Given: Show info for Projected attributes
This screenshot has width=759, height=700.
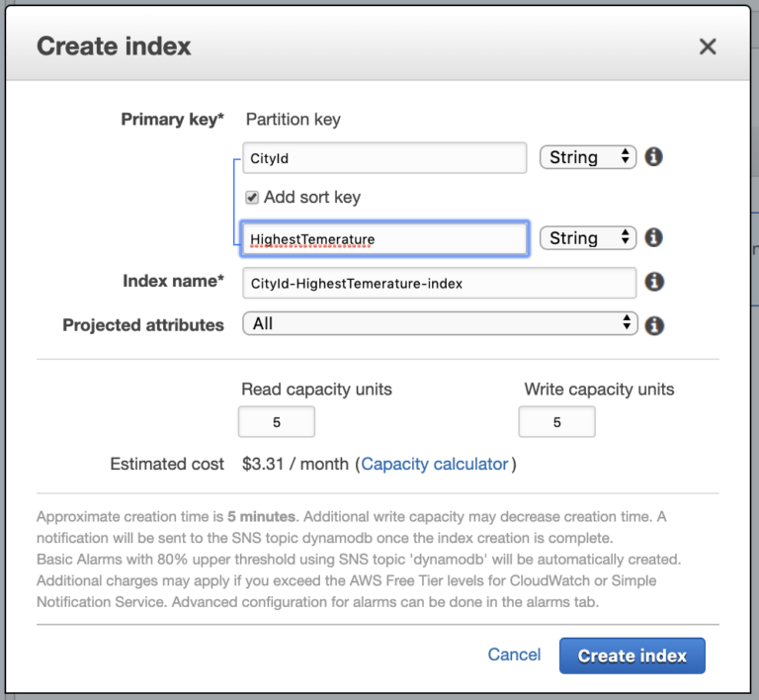Looking at the screenshot, I should pyautogui.click(x=653, y=325).
